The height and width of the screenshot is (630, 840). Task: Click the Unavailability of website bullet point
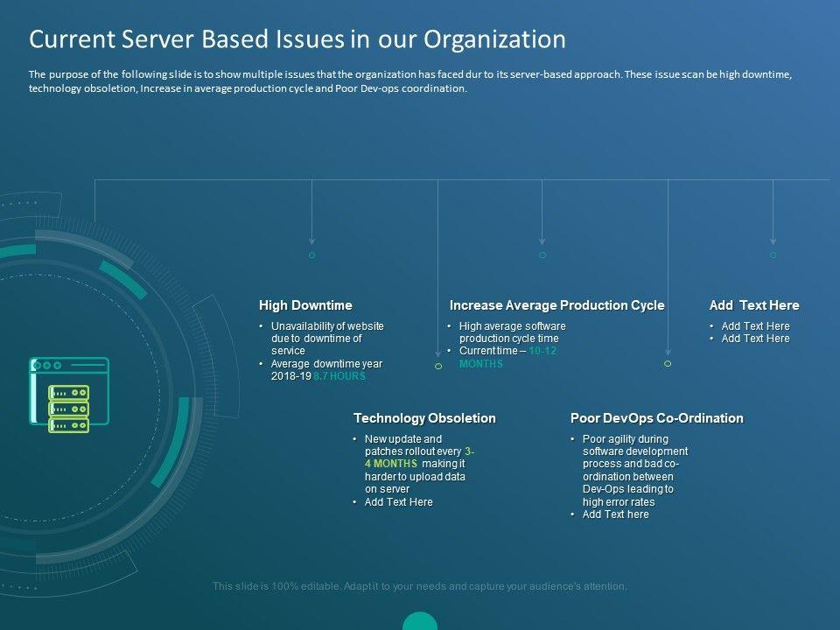pyautogui.click(x=327, y=338)
